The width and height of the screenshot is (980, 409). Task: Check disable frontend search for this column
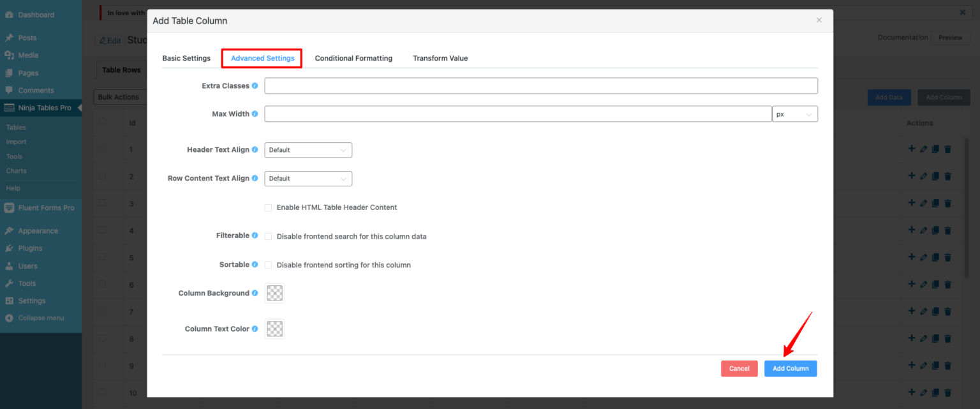pos(268,235)
